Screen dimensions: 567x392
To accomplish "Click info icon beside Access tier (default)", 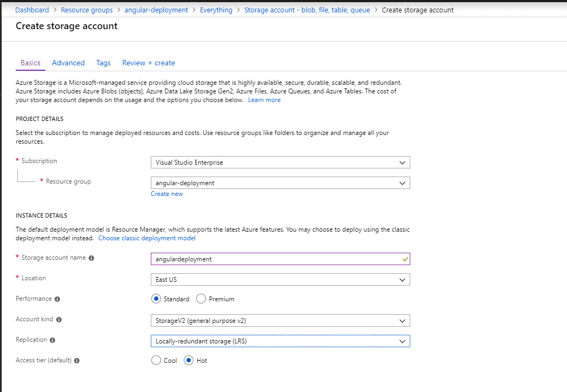I will click(77, 361).
